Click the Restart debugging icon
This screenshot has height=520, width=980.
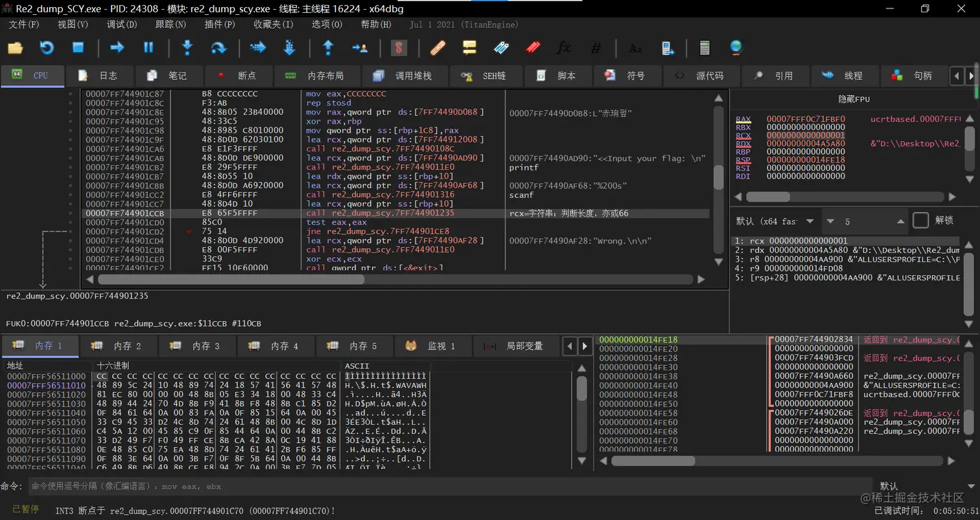click(x=47, y=47)
